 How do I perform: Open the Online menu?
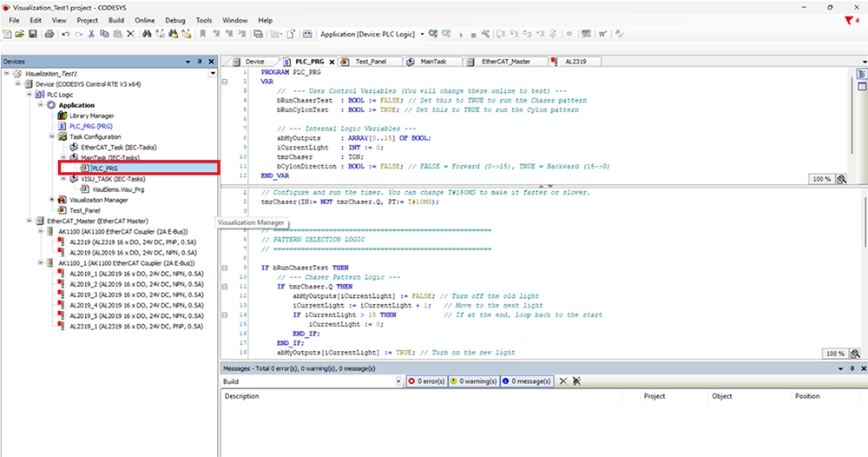[144, 21]
